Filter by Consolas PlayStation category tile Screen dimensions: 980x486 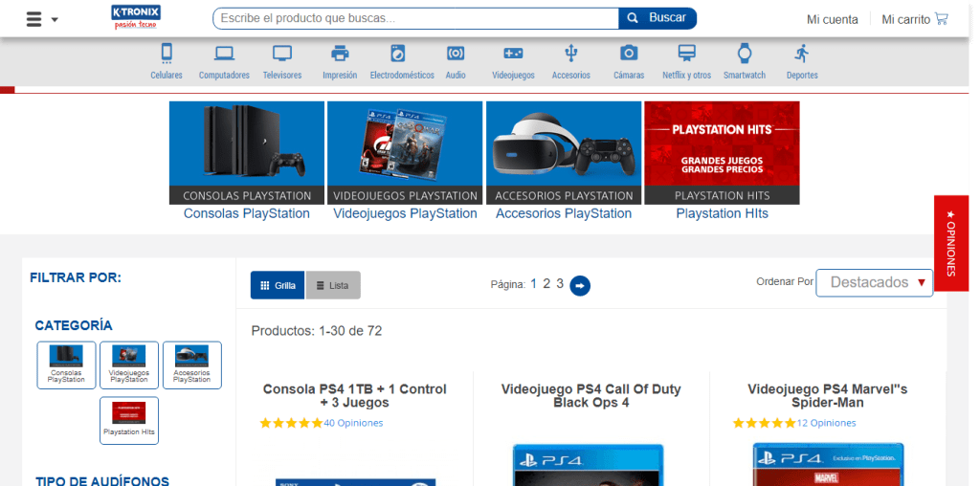coord(66,364)
